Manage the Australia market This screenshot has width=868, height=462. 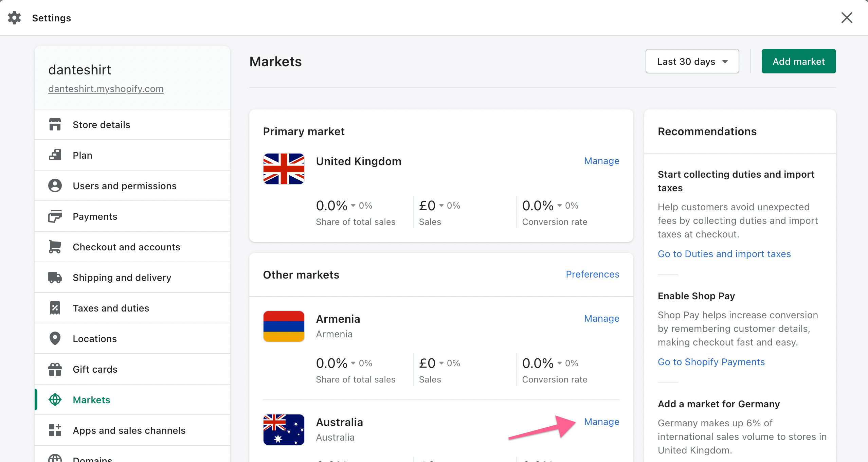pyautogui.click(x=601, y=422)
